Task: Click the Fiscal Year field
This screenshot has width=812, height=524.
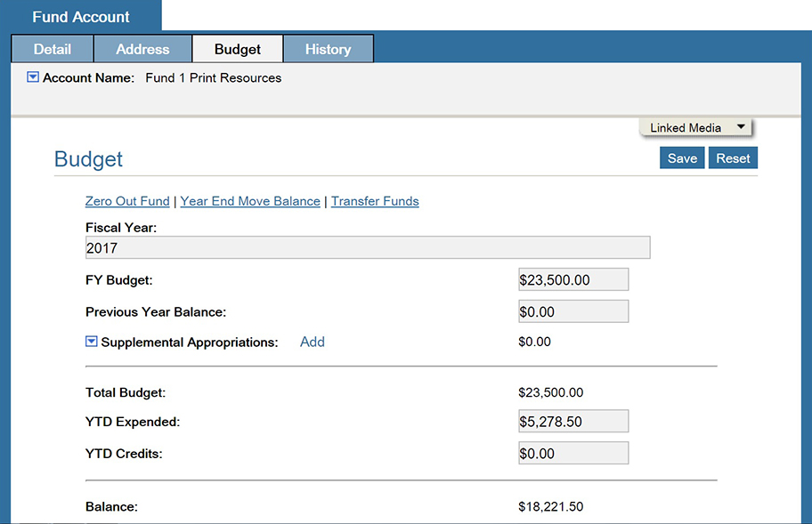Action: (368, 248)
